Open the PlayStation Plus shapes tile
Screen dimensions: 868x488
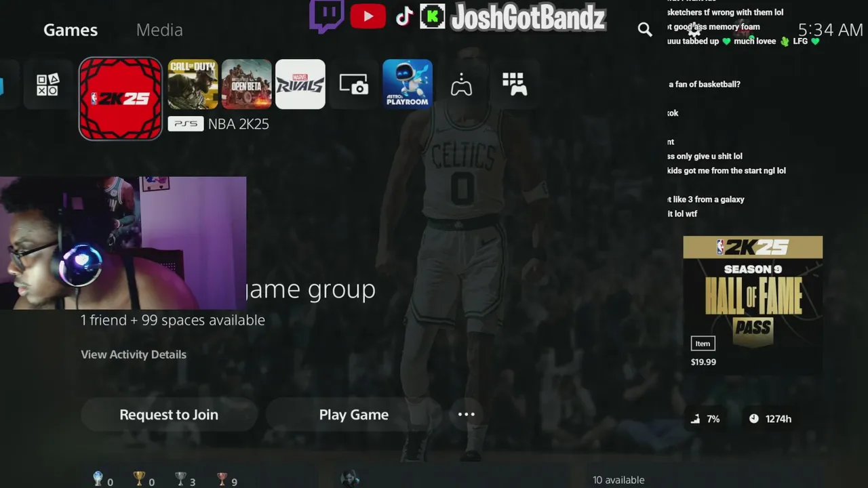(47, 85)
